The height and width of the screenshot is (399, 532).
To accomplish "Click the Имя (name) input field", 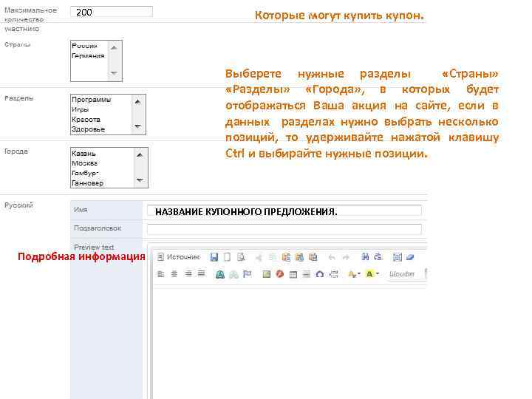I will [x=284, y=211].
